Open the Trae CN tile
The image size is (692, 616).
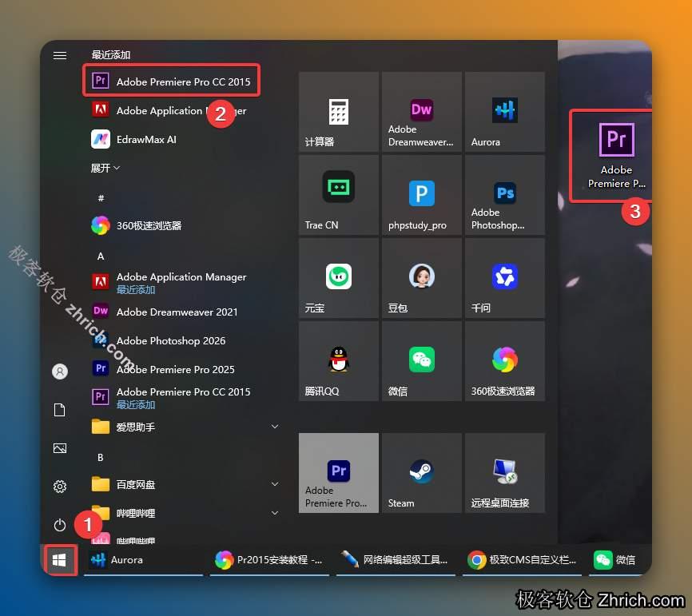339,195
